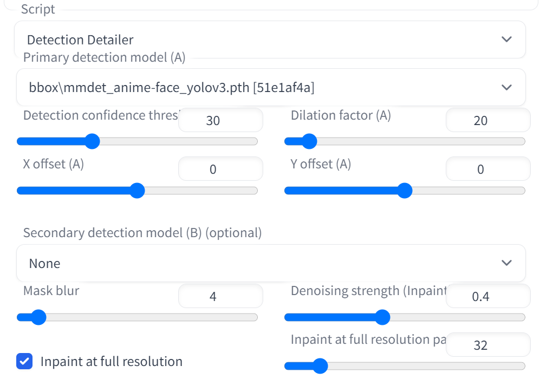Image resolution: width=540 pixels, height=392 pixels.
Task: Click the Script dropdown chevron arrow
Action: coord(506,39)
